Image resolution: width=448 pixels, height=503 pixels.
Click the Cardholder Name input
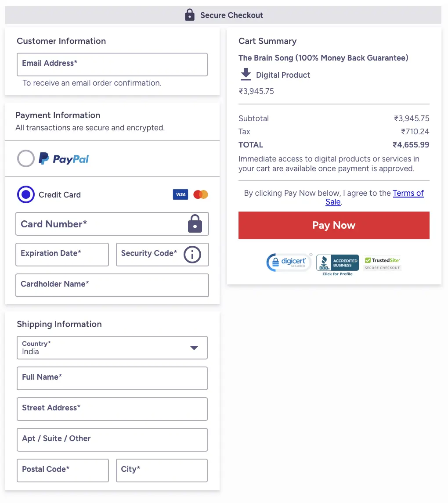(112, 285)
